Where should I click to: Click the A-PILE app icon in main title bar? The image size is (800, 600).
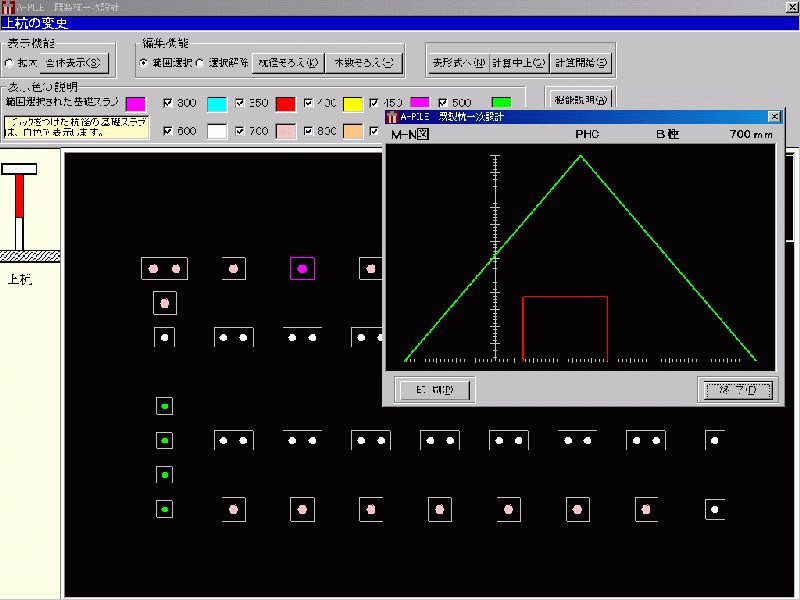10,7
